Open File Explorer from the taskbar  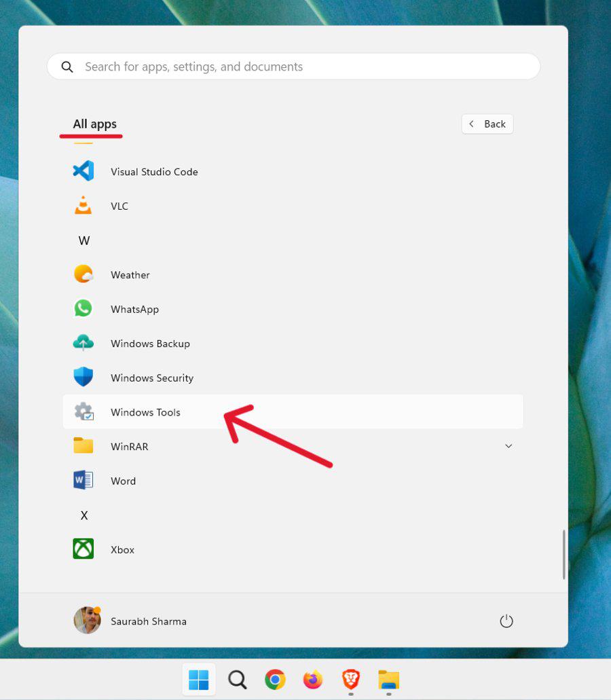point(388,679)
